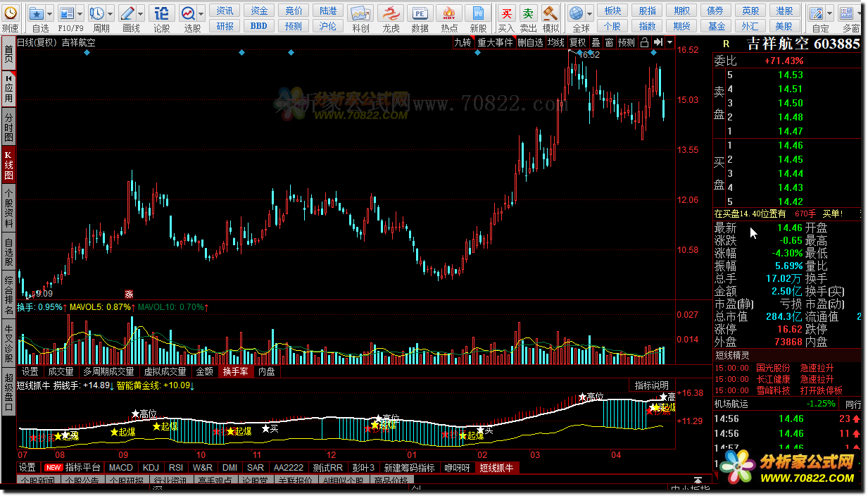Click the lock icon on chart toolbar
The height and width of the screenshot is (496, 868).
point(644,42)
